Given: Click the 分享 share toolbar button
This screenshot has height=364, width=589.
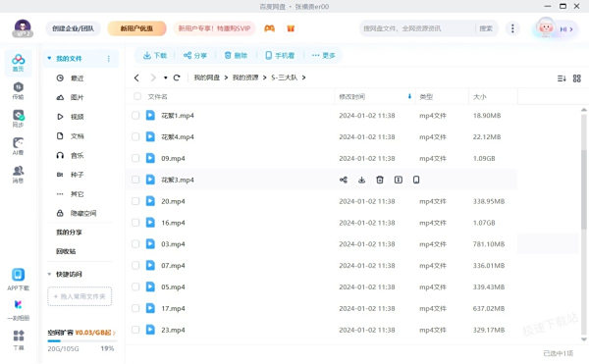Looking at the screenshot, I should pos(195,56).
